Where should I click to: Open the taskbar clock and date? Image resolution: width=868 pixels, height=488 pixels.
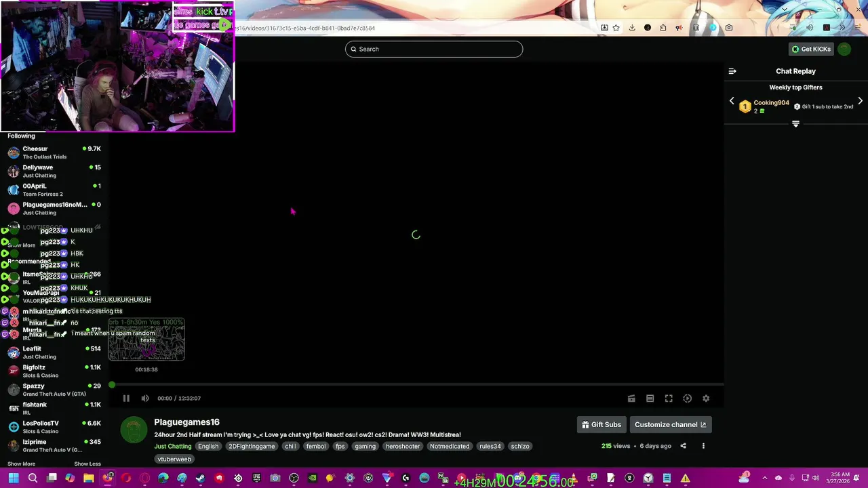coord(839,478)
